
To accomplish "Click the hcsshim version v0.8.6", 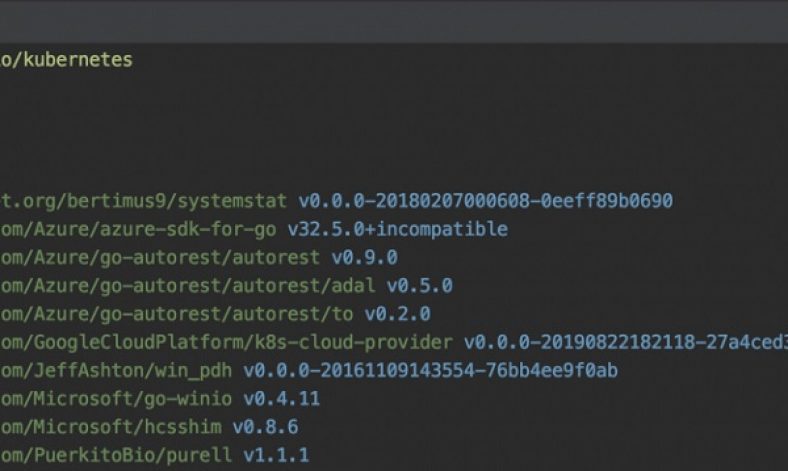I will pyautogui.click(x=265, y=428).
